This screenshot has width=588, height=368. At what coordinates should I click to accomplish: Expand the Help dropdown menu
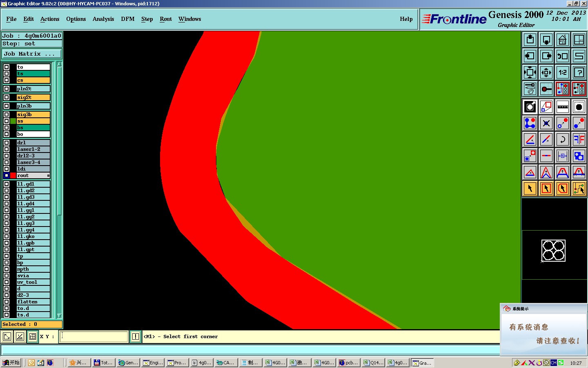point(406,19)
